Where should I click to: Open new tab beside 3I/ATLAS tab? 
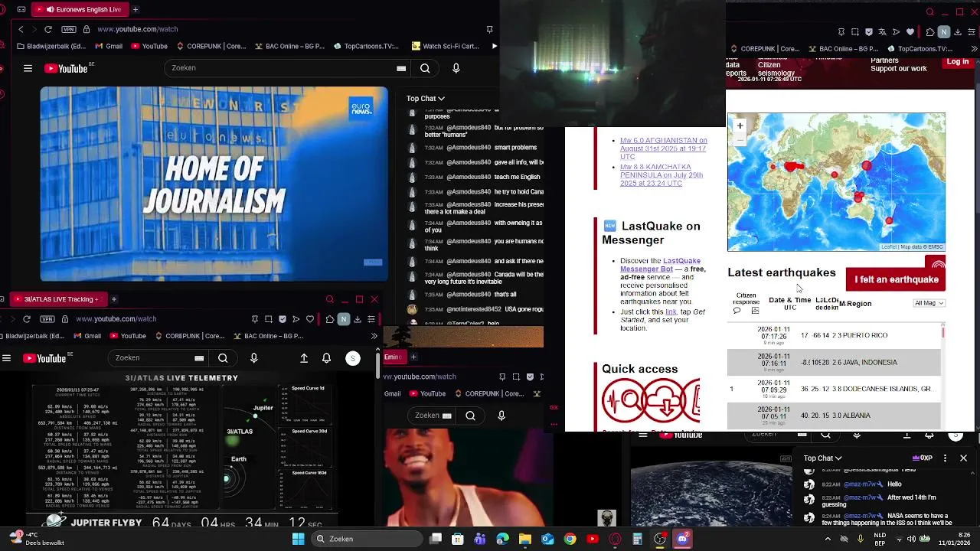click(x=113, y=299)
